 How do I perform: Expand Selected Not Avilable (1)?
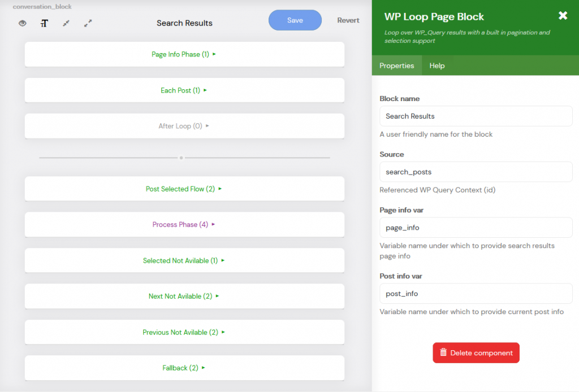pyautogui.click(x=185, y=261)
